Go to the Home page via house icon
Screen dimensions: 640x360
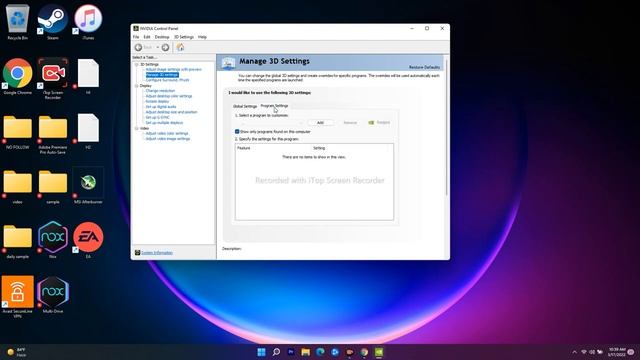coord(180,47)
